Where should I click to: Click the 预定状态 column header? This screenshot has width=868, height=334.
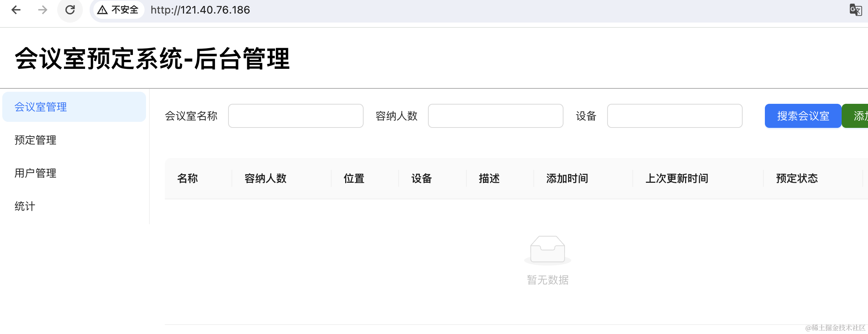pos(797,178)
